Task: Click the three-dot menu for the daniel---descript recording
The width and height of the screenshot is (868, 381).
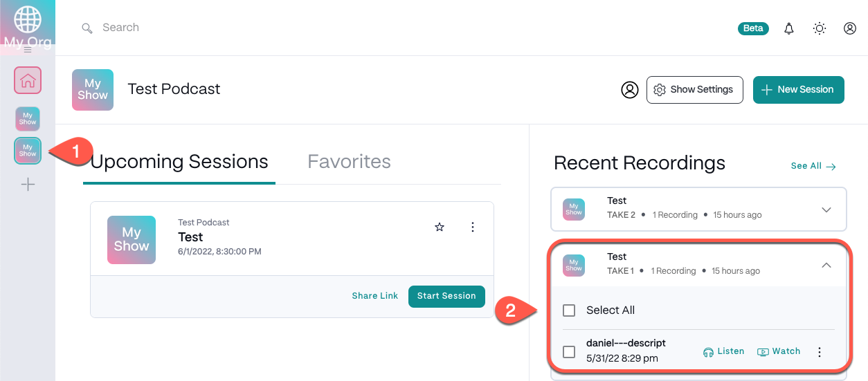Action: tap(820, 352)
